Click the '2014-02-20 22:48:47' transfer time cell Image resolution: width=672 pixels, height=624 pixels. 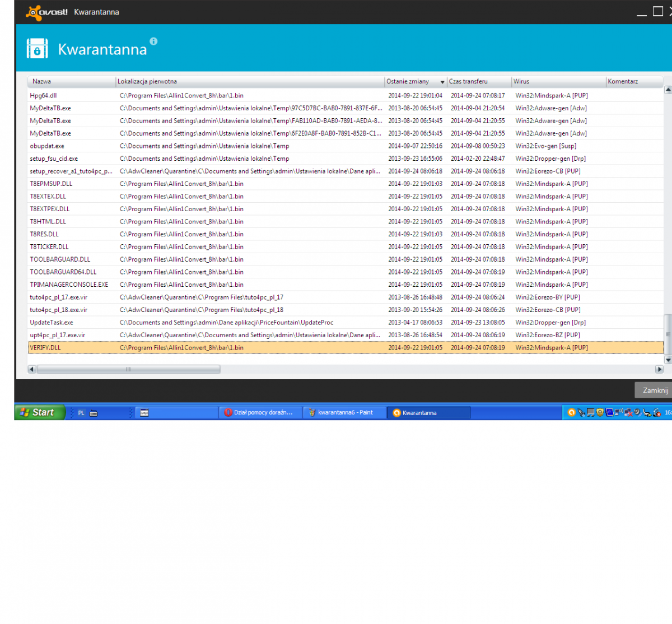click(478, 159)
